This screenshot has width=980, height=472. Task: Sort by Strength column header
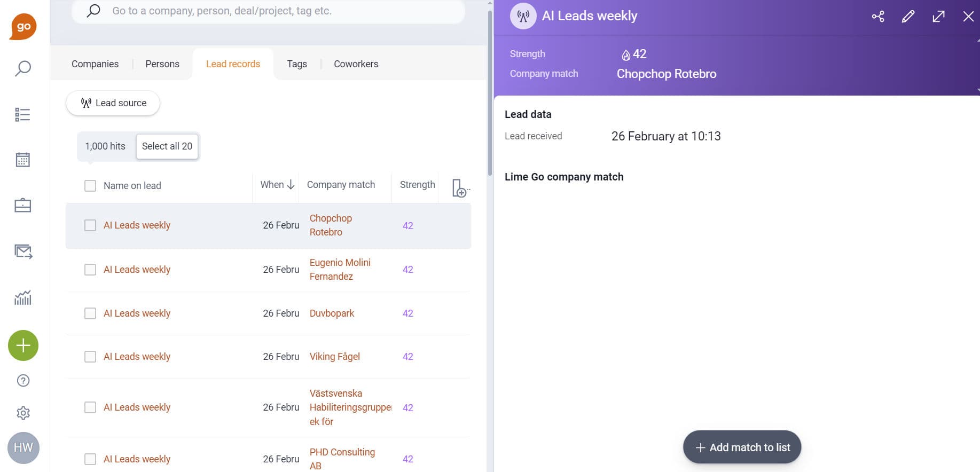(417, 185)
